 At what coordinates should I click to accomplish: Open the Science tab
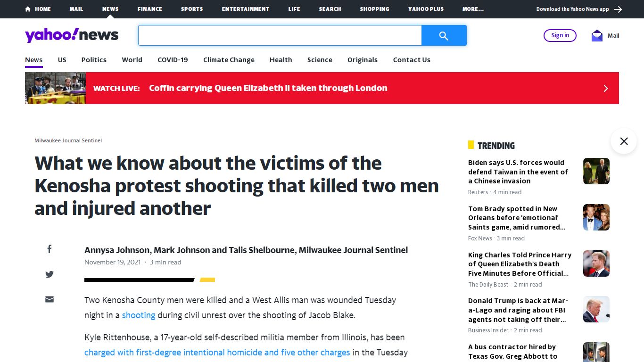[x=320, y=60]
